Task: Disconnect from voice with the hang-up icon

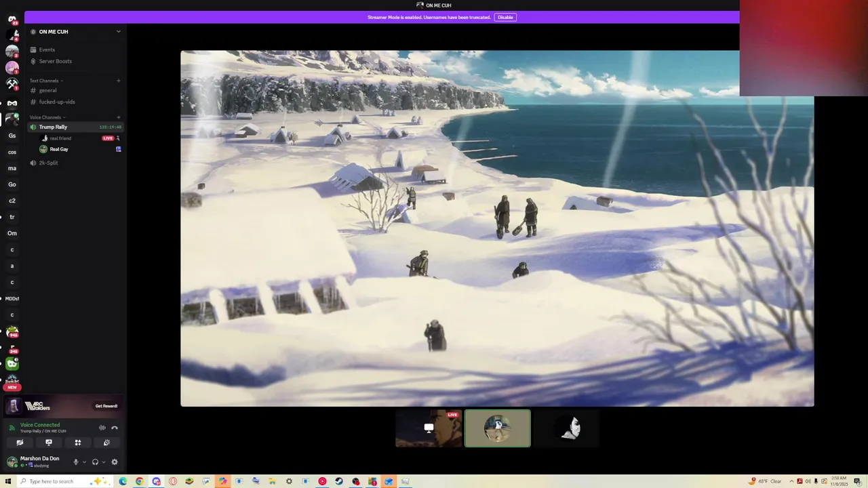Action: pos(115,428)
